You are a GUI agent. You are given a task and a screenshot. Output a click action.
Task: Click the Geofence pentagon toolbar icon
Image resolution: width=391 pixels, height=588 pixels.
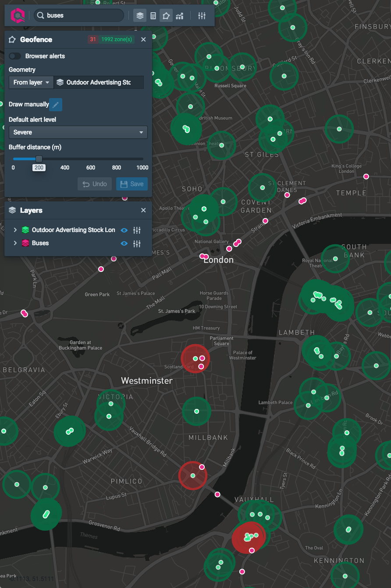click(166, 16)
